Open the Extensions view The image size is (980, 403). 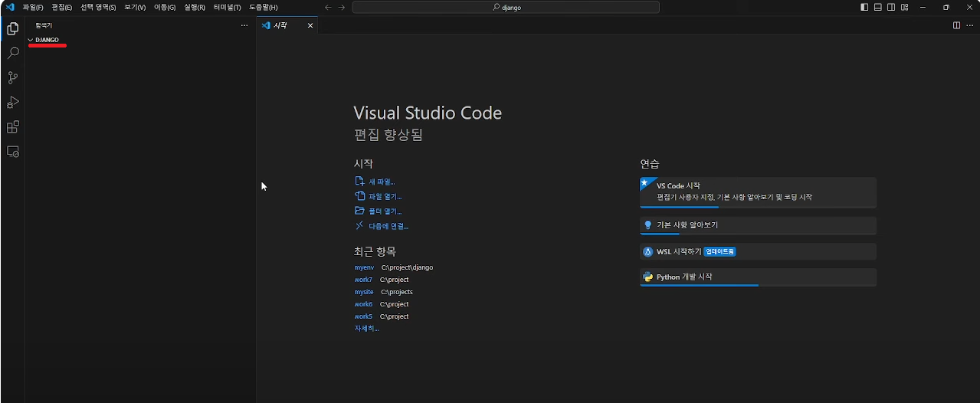(12, 127)
